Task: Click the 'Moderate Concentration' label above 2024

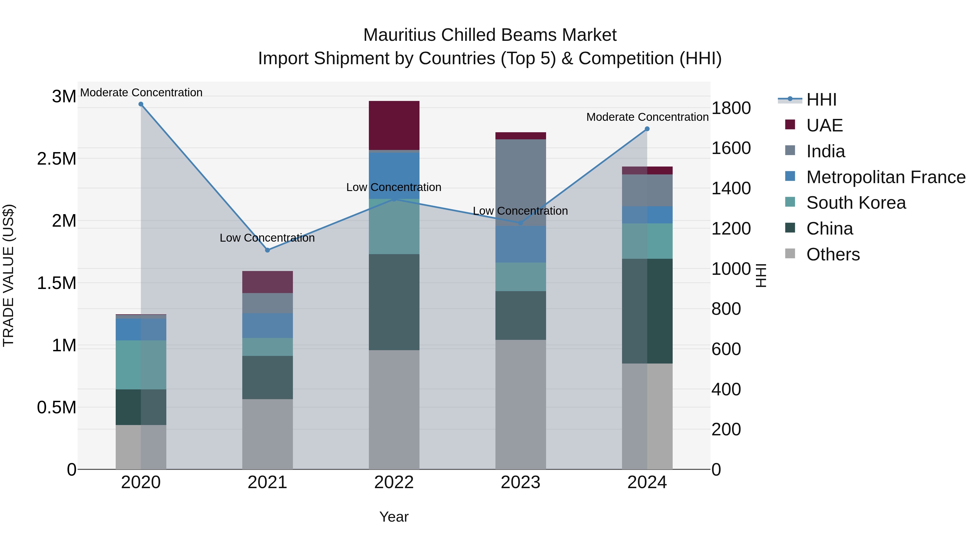Action: [648, 117]
